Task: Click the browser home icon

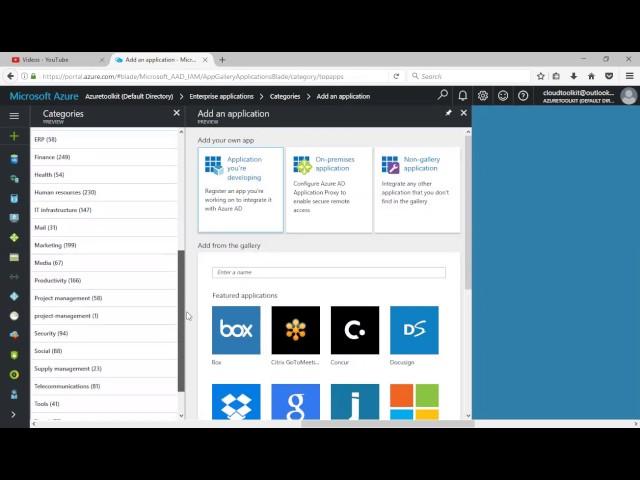Action: tap(591, 76)
